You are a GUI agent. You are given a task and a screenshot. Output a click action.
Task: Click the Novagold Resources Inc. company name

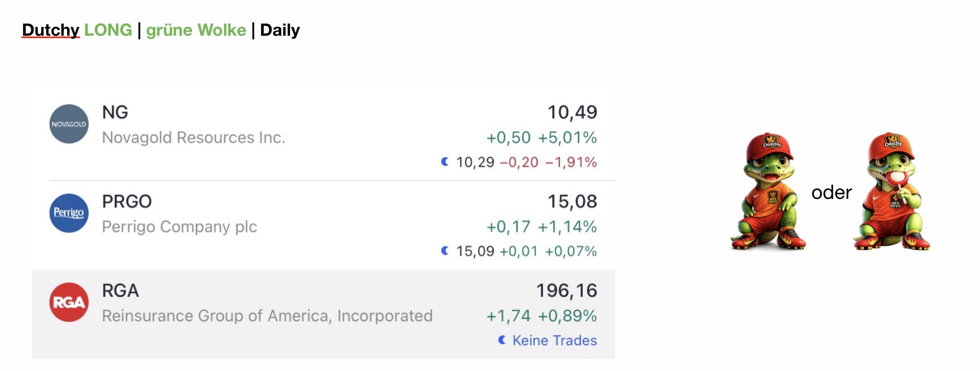193,138
